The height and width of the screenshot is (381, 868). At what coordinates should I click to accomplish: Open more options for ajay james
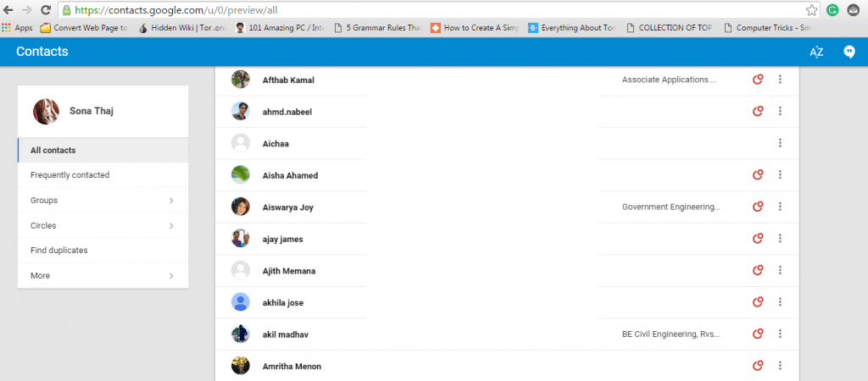tap(780, 239)
